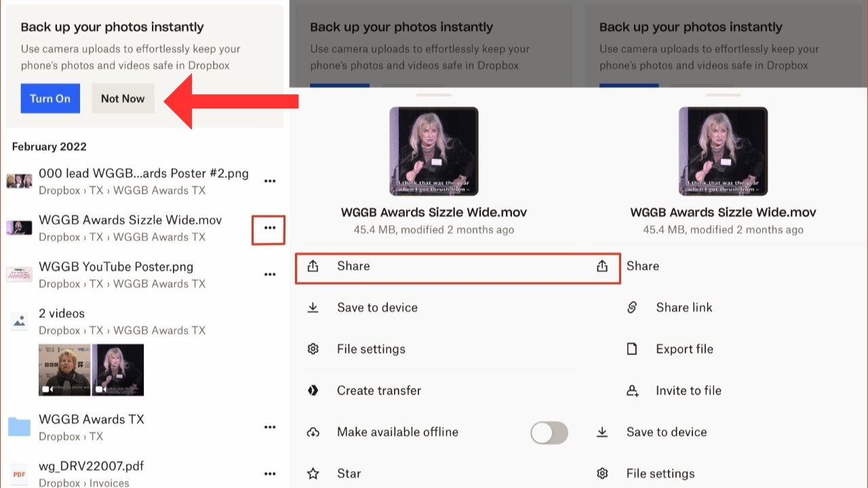Open WGGB Awards Sizzle Wide.mov thumbnail in file list
Image resolution: width=868 pixels, height=488 pixels.
(x=19, y=228)
